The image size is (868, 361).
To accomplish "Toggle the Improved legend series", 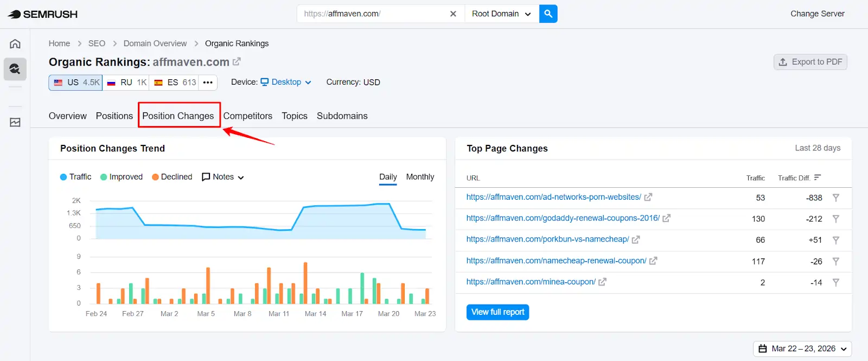I will click(x=122, y=177).
